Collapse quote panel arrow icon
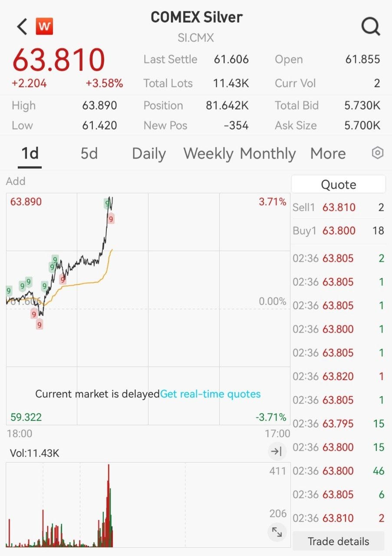 277,452
